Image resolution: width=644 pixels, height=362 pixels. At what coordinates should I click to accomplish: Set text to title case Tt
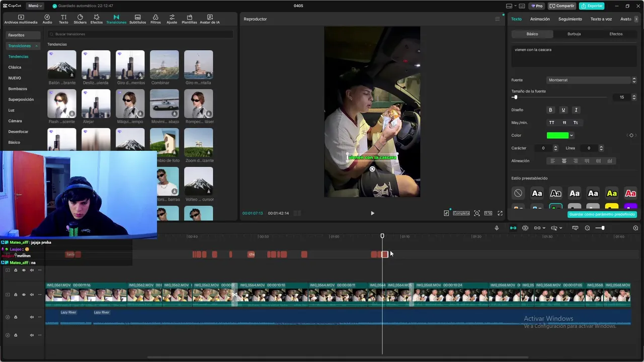(576, 123)
